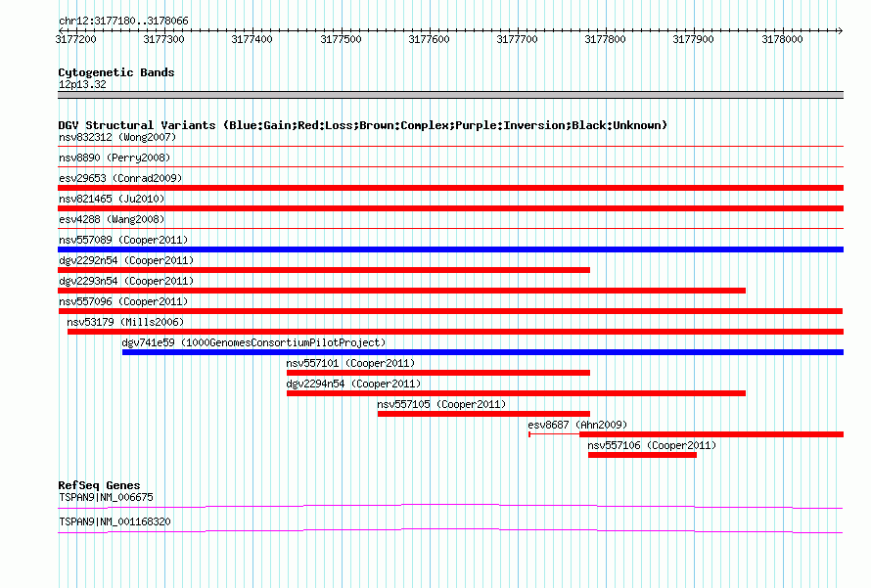Viewport: 871px width, 588px height.
Task: Click the esv4288 (Wang2008) variant label
Action: [x=112, y=219]
